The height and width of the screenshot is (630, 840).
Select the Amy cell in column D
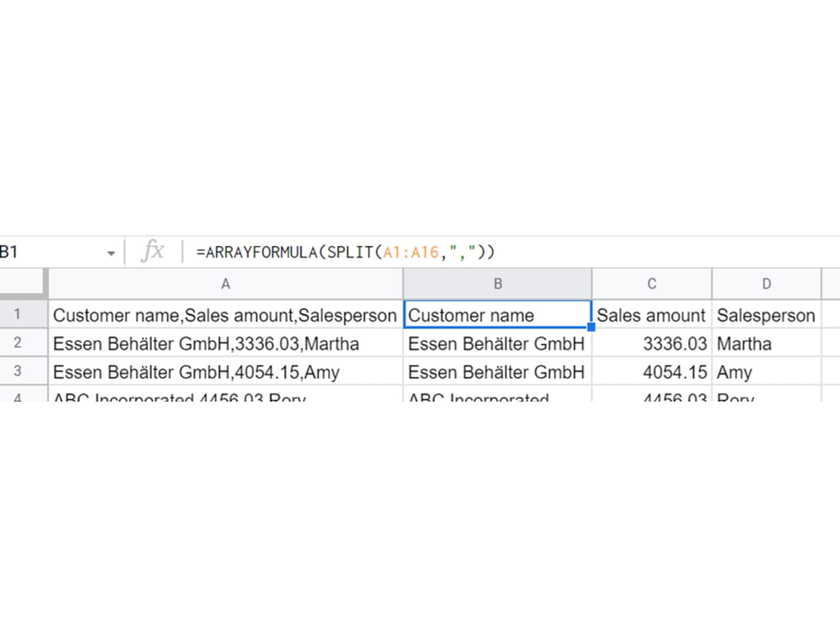pos(766,372)
